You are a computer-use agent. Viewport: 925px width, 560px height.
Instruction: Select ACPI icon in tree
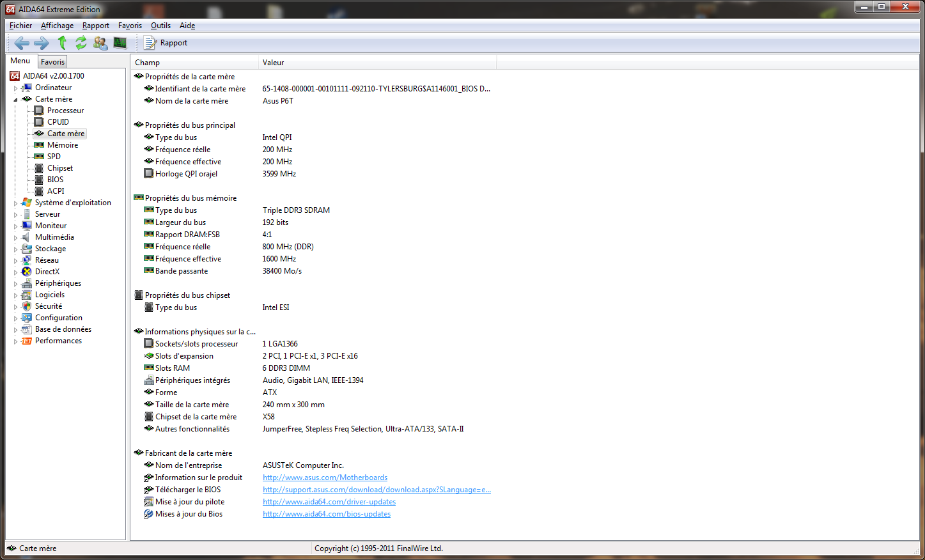coord(39,191)
